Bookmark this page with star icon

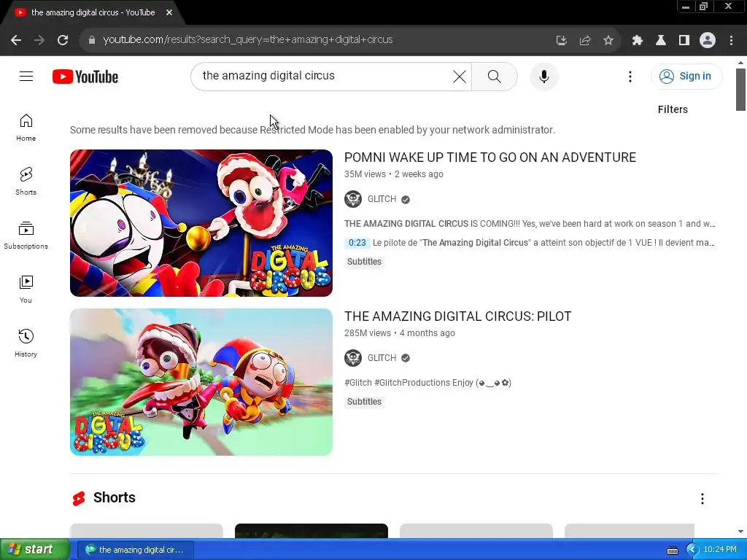coord(608,41)
